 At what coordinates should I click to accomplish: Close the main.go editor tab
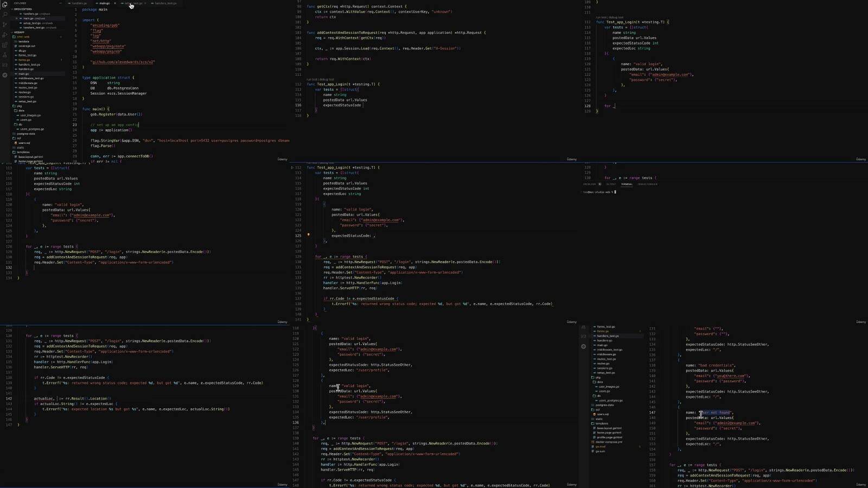[x=115, y=3]
